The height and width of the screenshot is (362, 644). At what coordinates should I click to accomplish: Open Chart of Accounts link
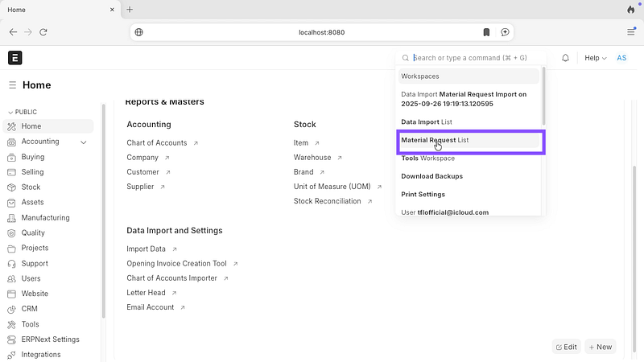(157, 143)
